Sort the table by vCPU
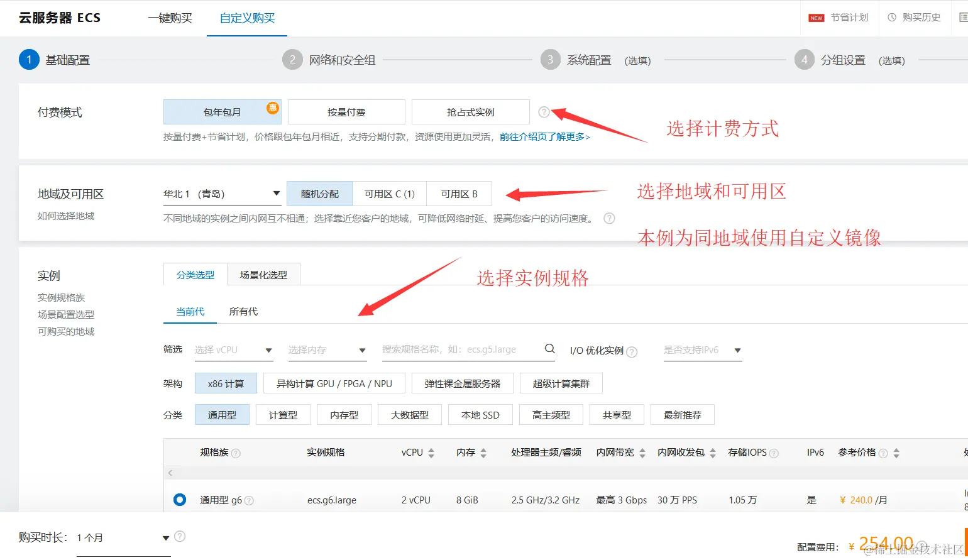 (x=431, y=453)
